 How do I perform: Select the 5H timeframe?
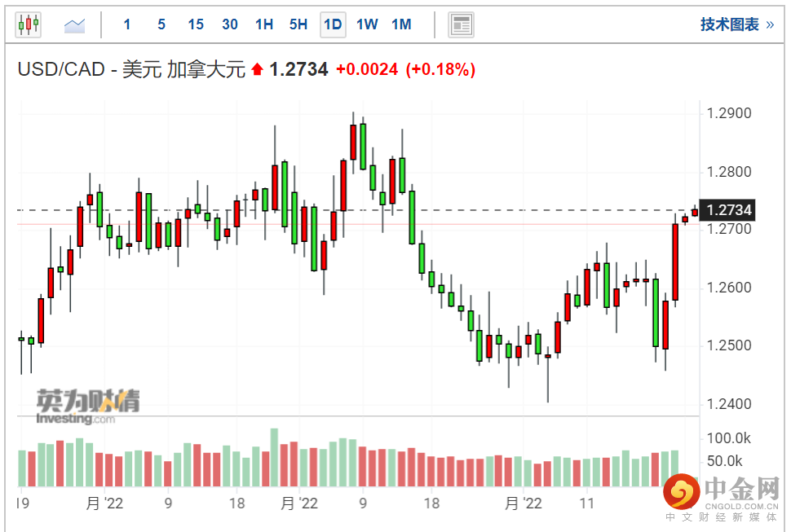pos(298,24)
